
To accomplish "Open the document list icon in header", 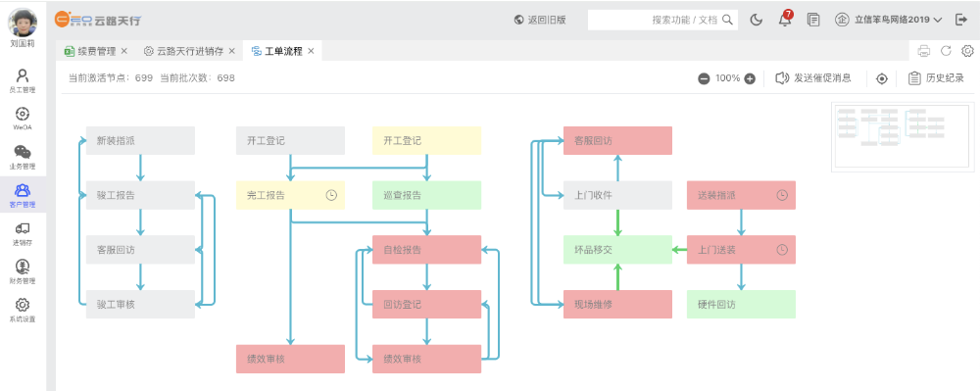I will [813, 20].
